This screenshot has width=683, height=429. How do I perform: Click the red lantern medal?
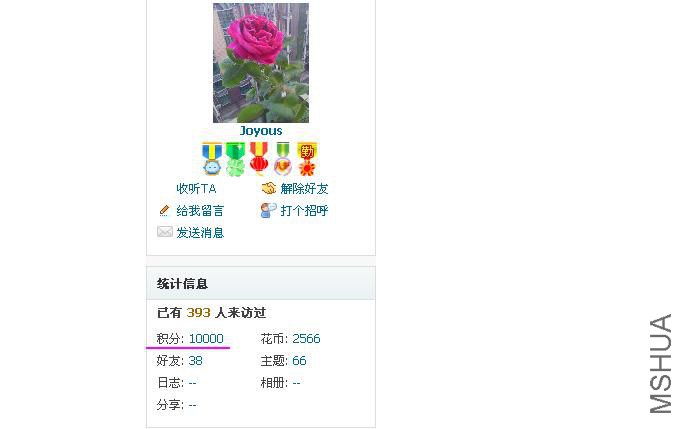(259, 159)
